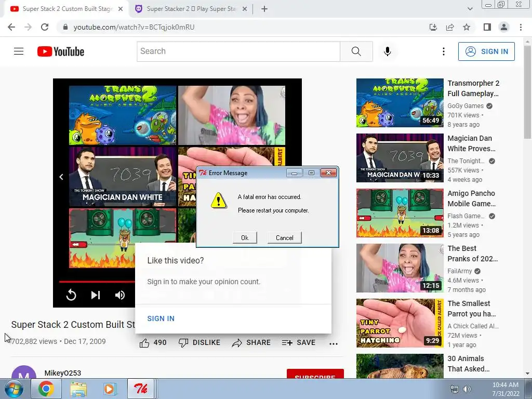Click the YouTube Search input field
The width and height of the screenshot is (532, 399).
tap(238, 51)
